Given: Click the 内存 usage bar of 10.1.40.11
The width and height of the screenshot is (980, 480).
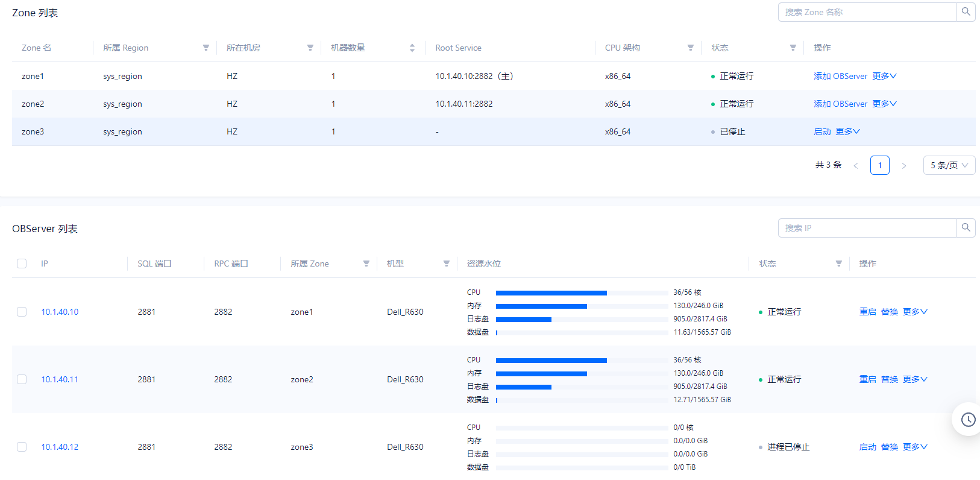Looking at the screenshot, I should pyautogui.click(x=582, y=373).
